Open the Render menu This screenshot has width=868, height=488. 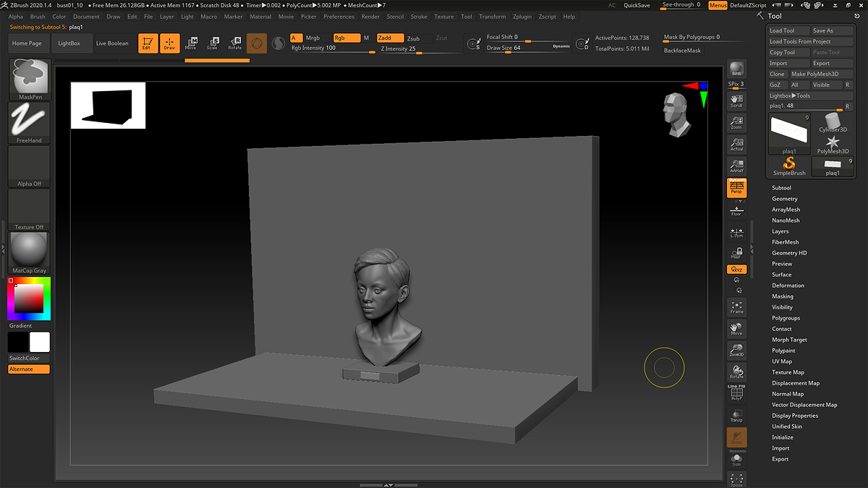(370, 16)
